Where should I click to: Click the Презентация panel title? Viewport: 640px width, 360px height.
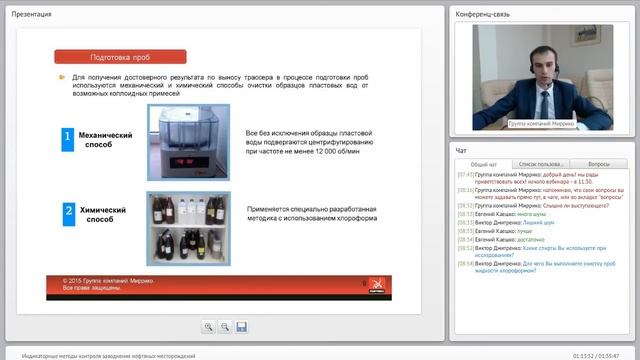31,14
